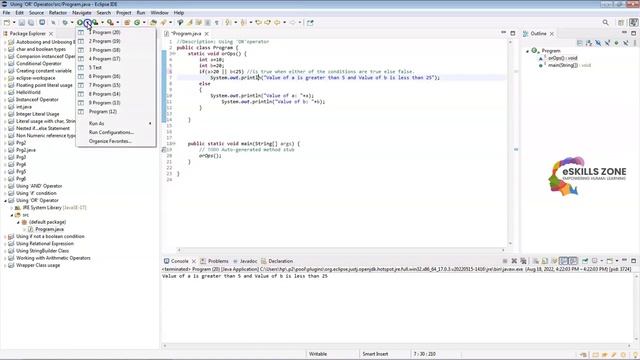Screen dimensions: 640x360
Task: Minimize the editor area
Action: coord(503,33)
